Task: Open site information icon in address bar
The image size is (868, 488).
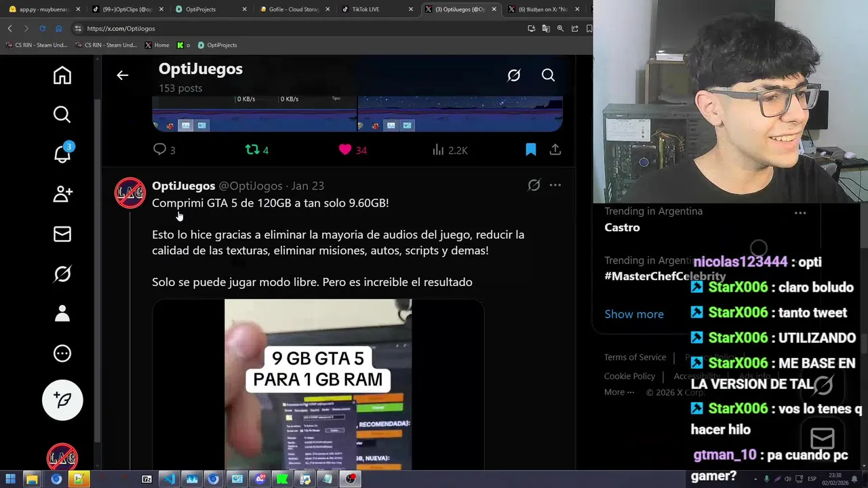Action: click(79, 28)
